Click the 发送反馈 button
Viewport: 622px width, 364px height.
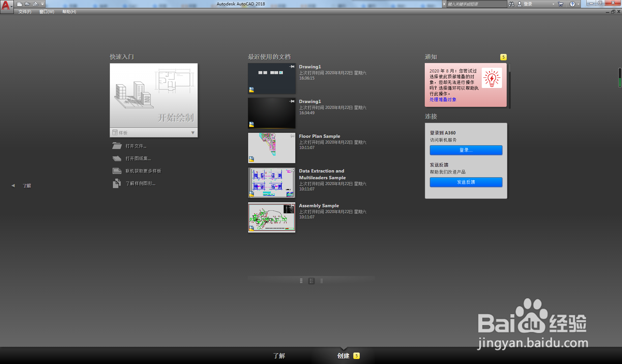(466, 182)
